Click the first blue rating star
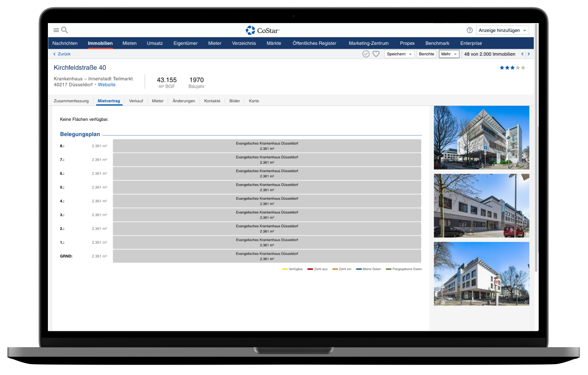The width and height of the screenshot is (588, 375). pos(502,68)
